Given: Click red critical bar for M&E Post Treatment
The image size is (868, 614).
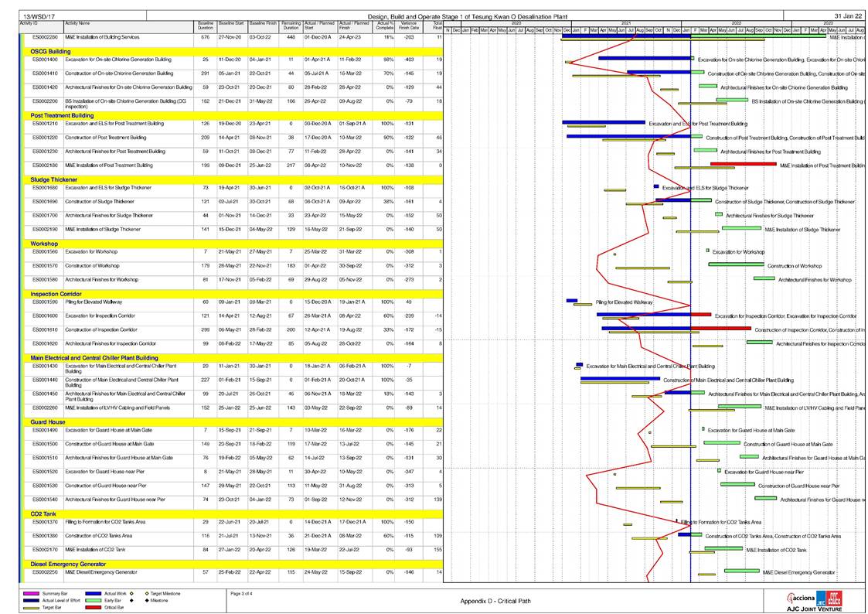Looking at the screenshot, I should (743, 164).
